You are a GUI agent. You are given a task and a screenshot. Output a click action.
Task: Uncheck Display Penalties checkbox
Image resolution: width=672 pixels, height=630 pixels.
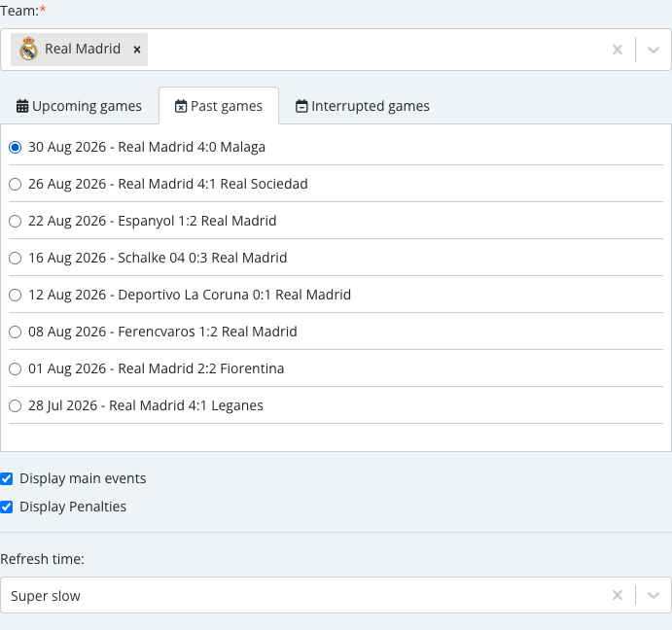[x=7, y=507]
